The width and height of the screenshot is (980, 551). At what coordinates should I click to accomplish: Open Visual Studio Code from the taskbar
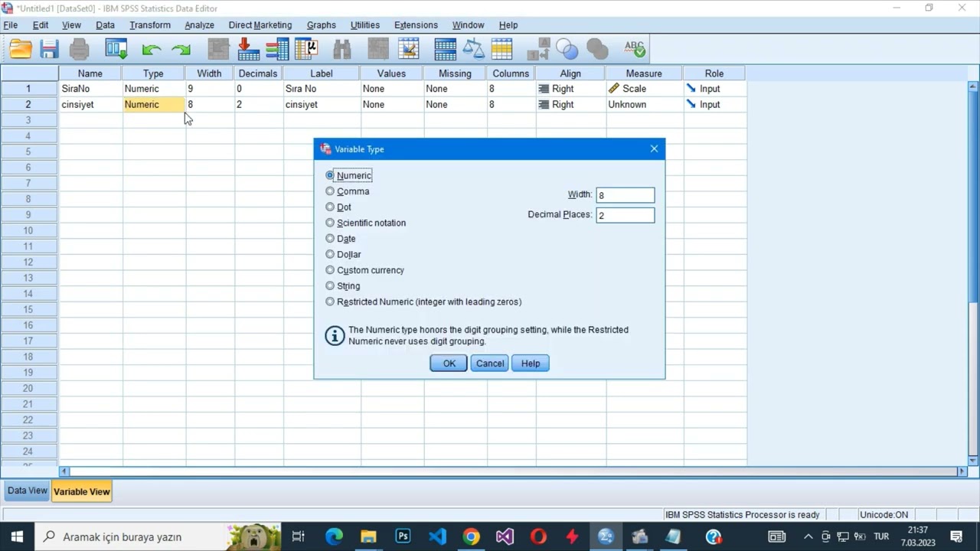tap(437, 536)
